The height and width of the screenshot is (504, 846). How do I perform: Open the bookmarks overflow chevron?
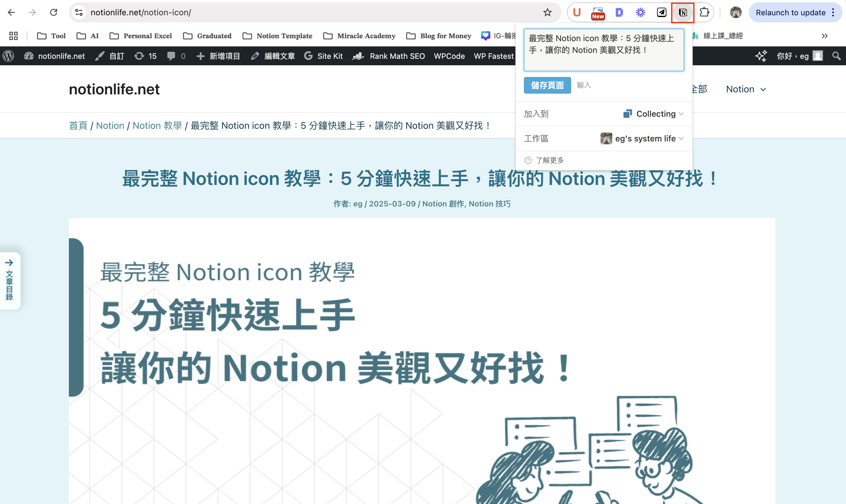[x=824, y=36]
